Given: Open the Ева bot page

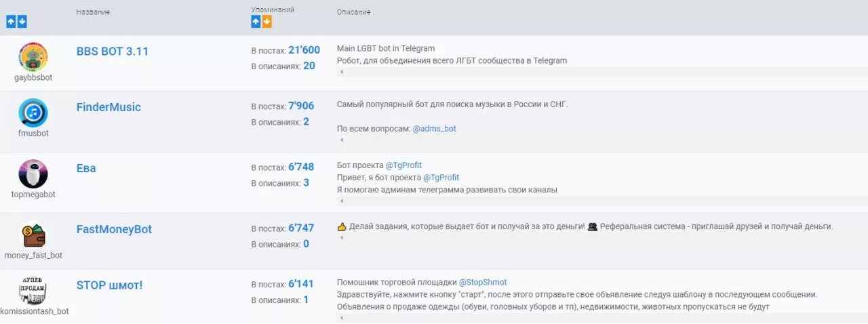Looking at the screenshot, I should click(x=86, y=168).
